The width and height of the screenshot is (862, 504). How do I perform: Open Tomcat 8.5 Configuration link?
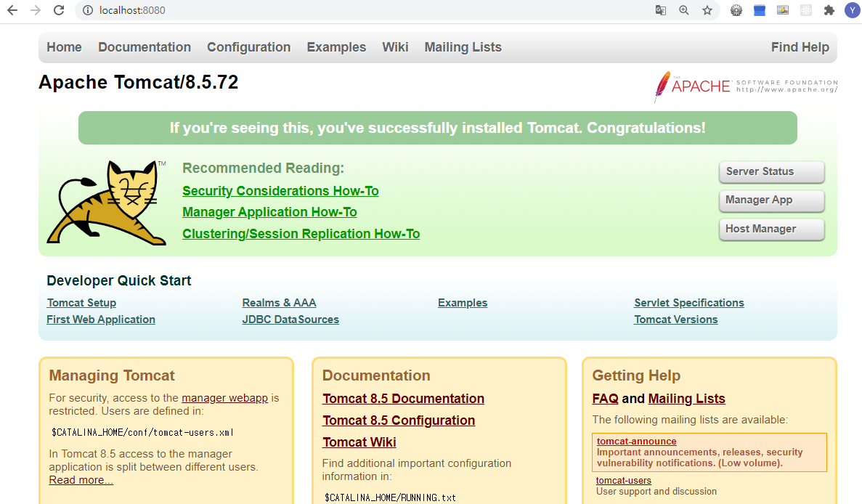coord(399,420)
